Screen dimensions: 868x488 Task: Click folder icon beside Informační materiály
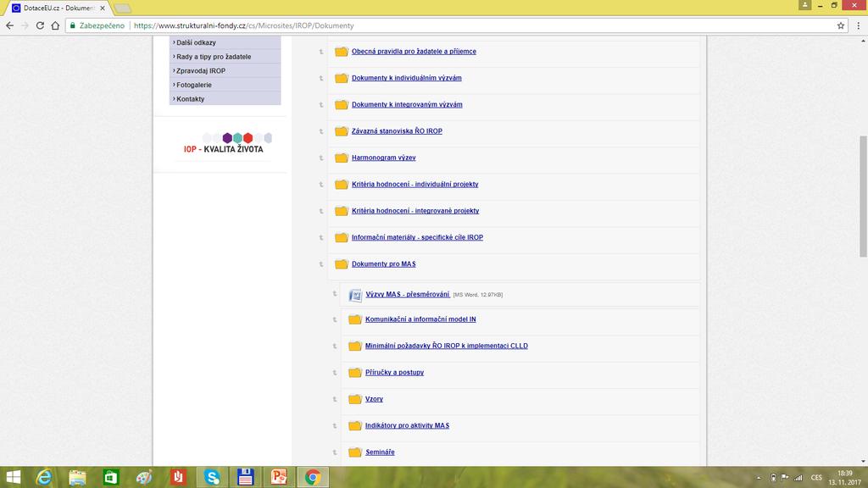tap(342, 237)
